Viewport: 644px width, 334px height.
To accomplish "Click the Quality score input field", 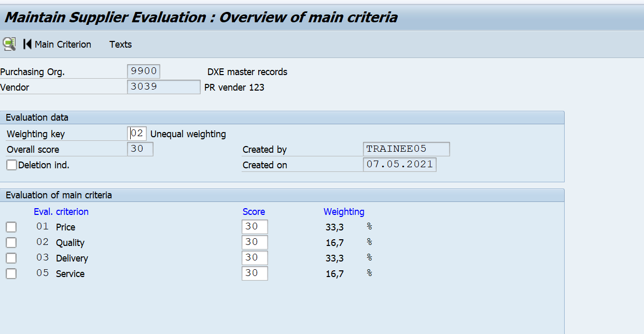I will tap(255, 242).
